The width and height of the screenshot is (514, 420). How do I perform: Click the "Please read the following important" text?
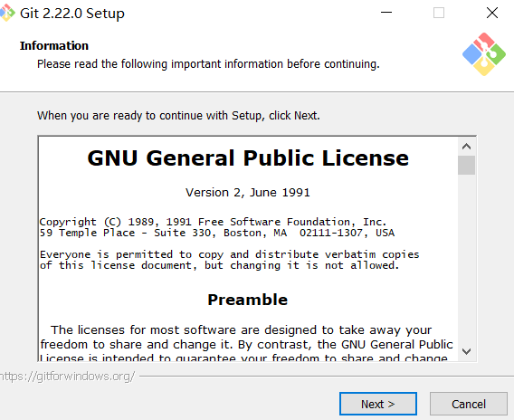pyautogui.click(x=208, y=64)
